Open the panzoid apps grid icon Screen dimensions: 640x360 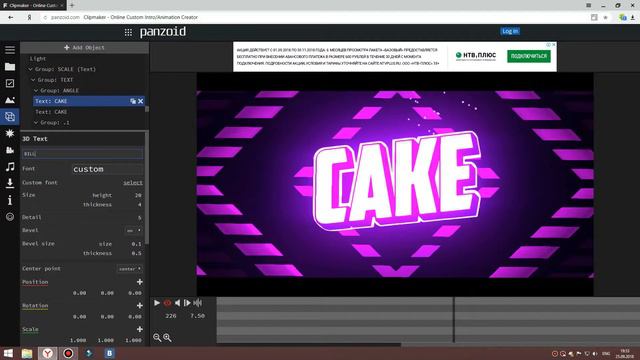[128, 32]
